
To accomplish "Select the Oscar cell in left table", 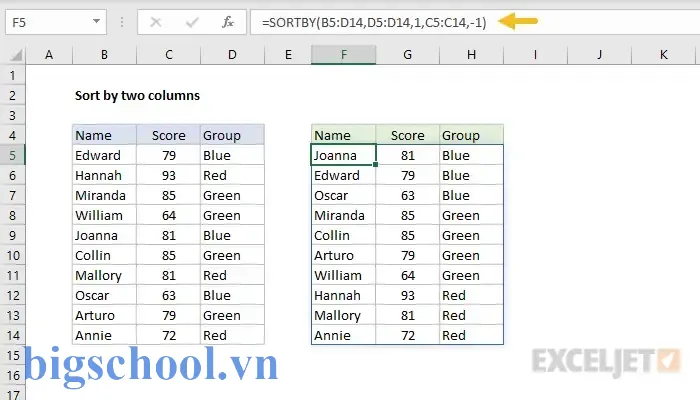I will [x=104, y=296].
